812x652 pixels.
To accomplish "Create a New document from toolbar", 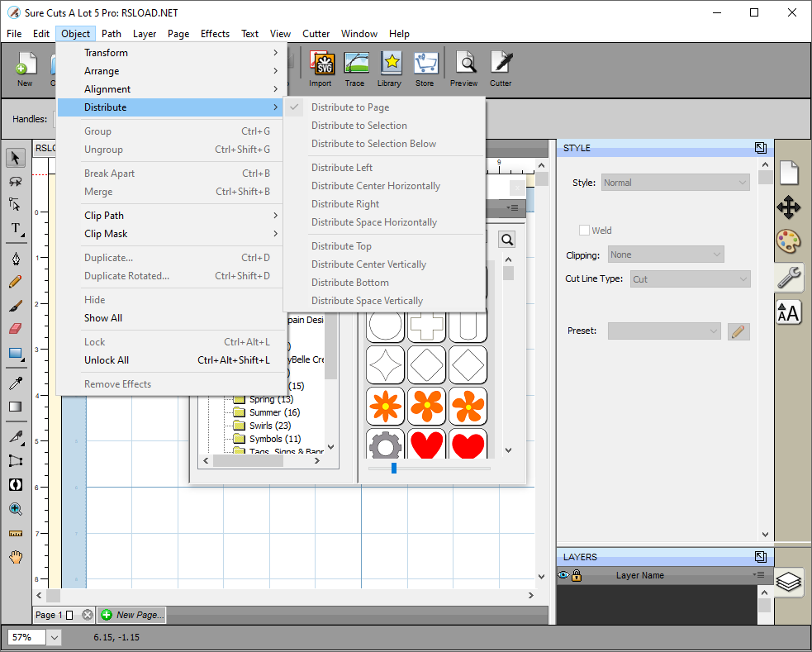I will click(25, 69).
